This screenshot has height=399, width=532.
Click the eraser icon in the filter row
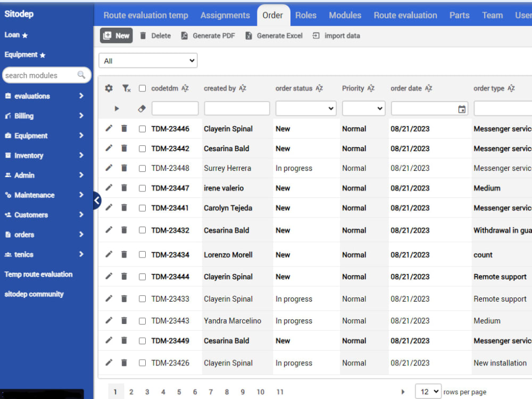click(142, 109)
